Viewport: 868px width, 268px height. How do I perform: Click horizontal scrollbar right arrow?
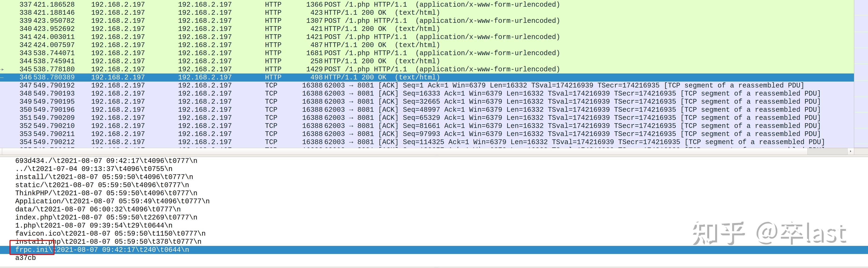pyautogui.click(x=850, y=151)
